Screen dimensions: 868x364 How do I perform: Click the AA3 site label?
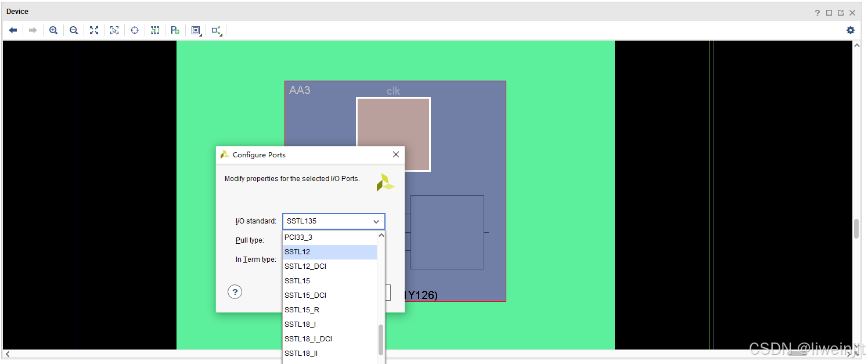click(300, 91)
